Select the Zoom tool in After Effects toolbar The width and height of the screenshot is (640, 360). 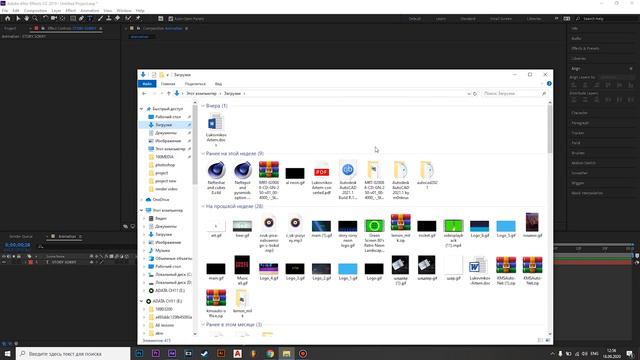(x=35, y=18)
